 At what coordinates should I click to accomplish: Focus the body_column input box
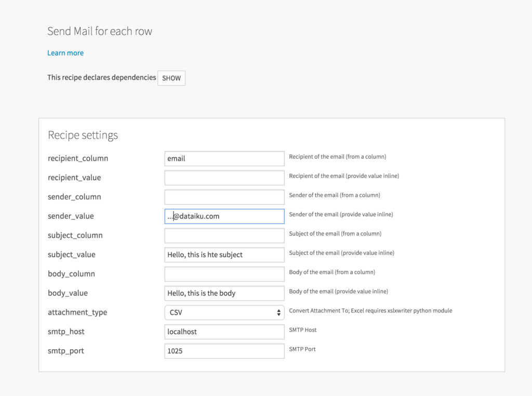(x=224, y=274)
